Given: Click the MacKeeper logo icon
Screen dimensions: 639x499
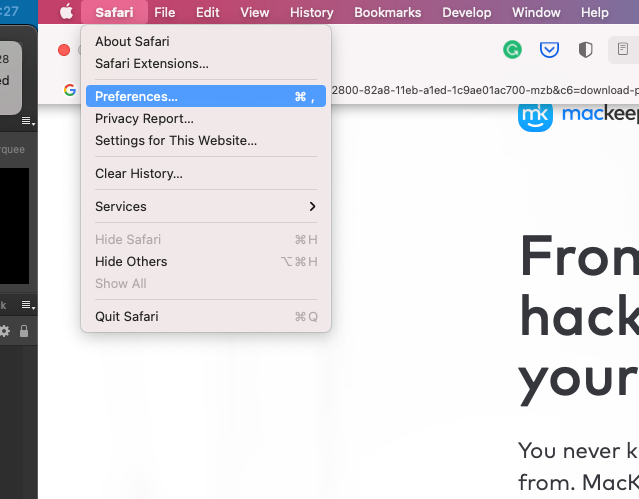Looking at the screenshot, I should click(535, 116).
